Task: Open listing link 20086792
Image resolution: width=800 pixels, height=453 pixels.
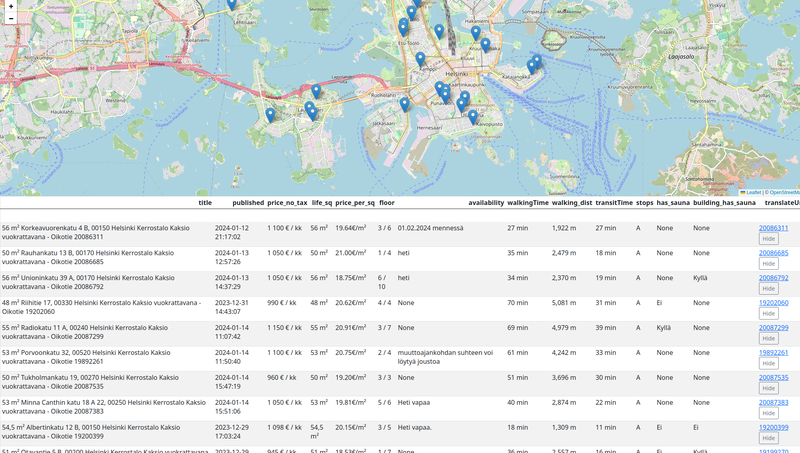Action: pyautogui.click(x=773, y=278)
